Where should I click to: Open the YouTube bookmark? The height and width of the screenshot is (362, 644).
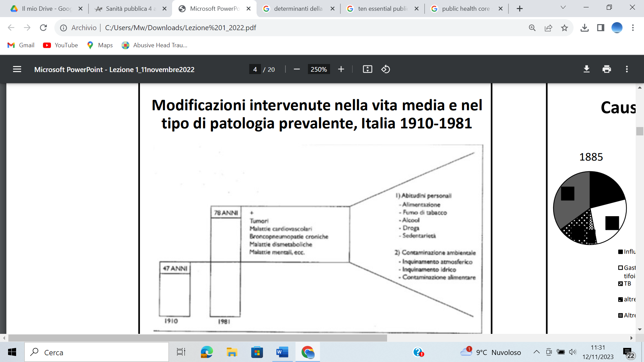[x=60, y=45]
